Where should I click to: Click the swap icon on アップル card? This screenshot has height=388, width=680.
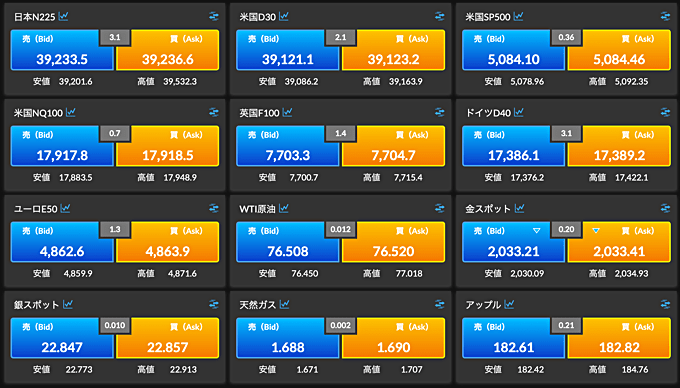[665, 304]
